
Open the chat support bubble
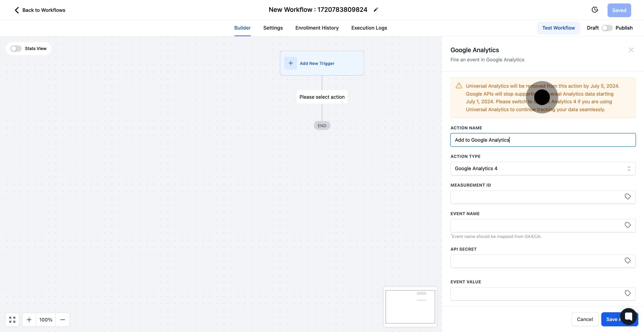pos(628,316)
